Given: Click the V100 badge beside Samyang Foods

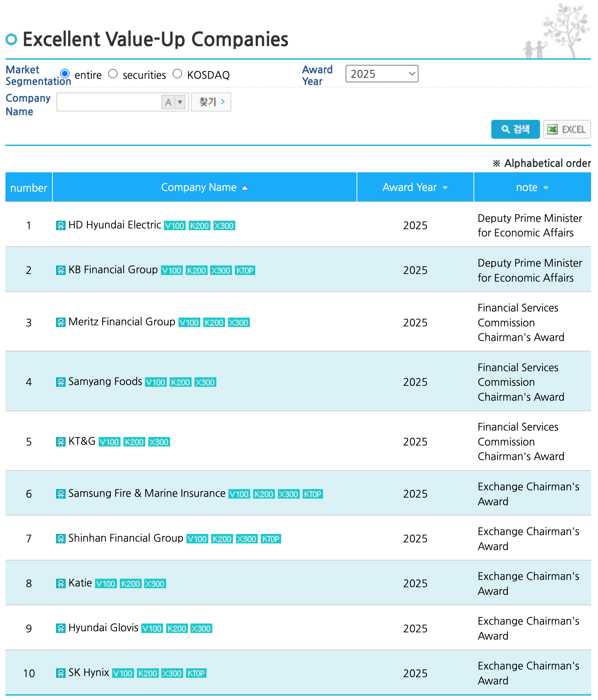Looking at the screenshot, I should tap(156, 382).
